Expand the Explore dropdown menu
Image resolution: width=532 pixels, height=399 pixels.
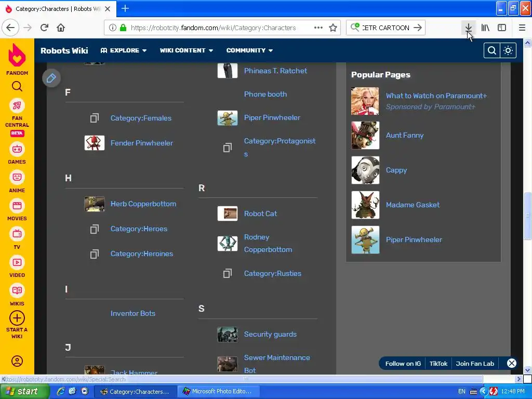(x=124, y=50)
